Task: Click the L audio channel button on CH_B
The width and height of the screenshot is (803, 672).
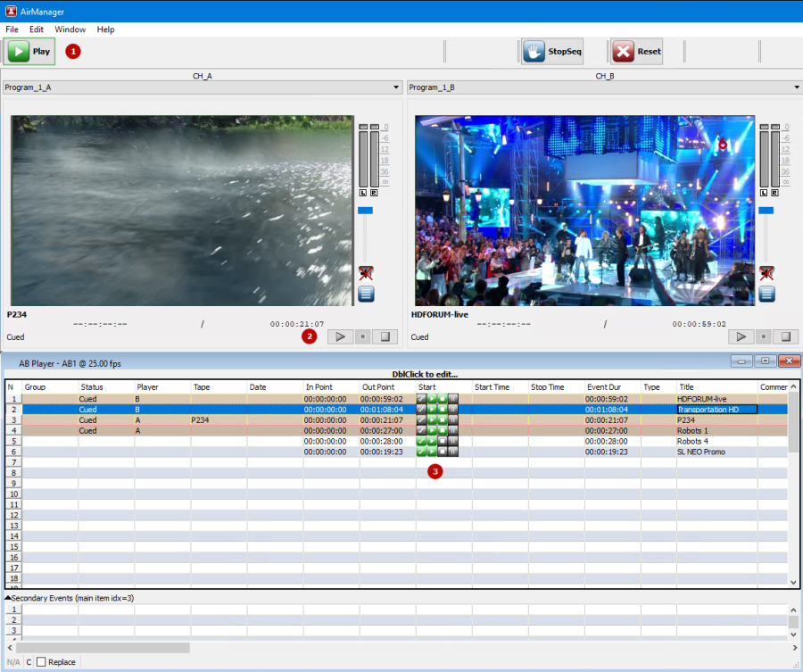Action: 764,193
